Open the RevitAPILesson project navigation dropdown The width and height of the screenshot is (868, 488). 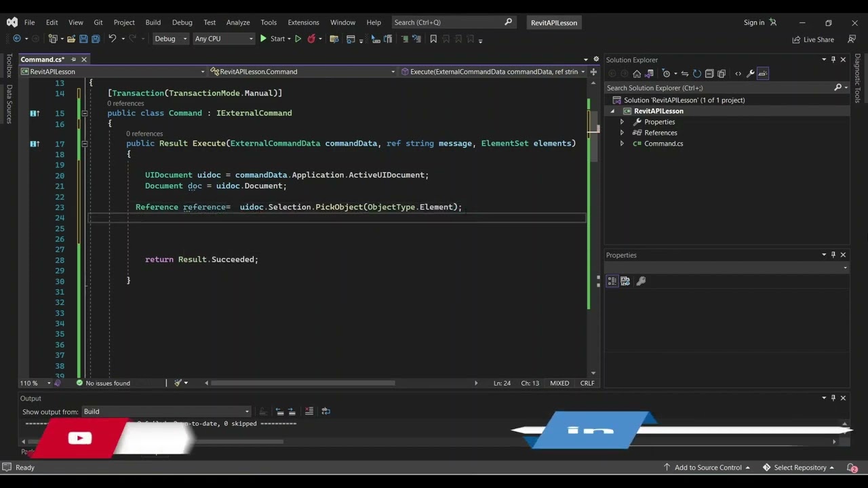pos(113,71)
